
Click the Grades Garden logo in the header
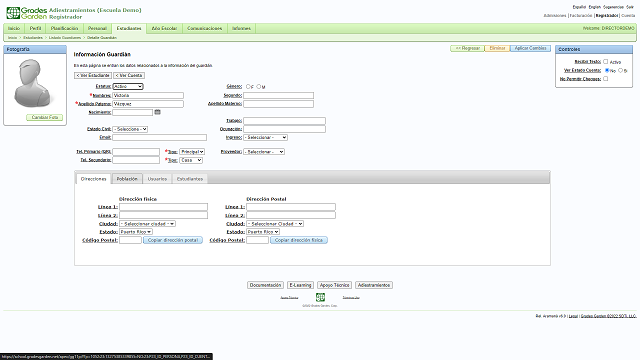pos(27,13)
